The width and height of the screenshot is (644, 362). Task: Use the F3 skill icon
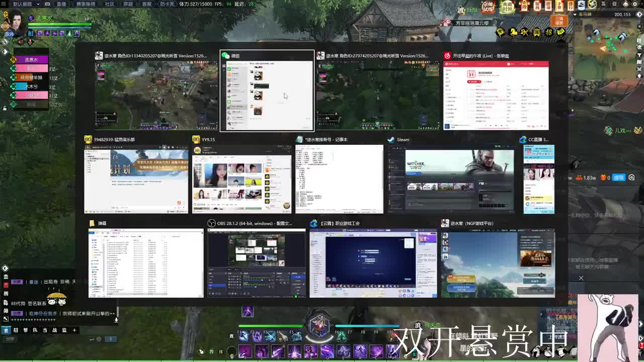(x=271, y=336)
